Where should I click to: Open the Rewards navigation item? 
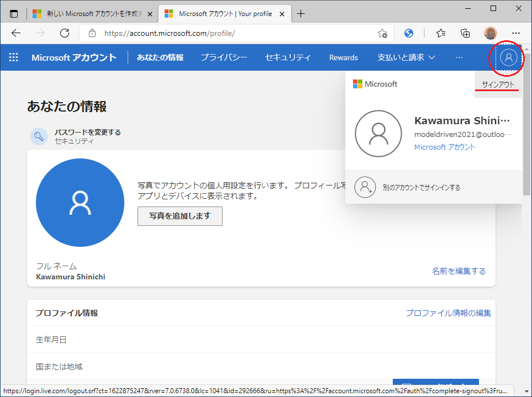[x=344, y=57]
